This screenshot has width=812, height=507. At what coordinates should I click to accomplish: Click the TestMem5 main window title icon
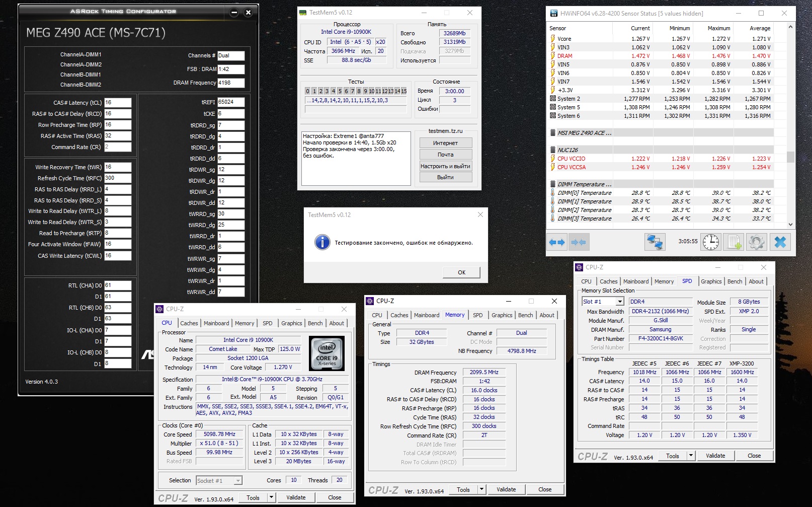pos(303,13)
